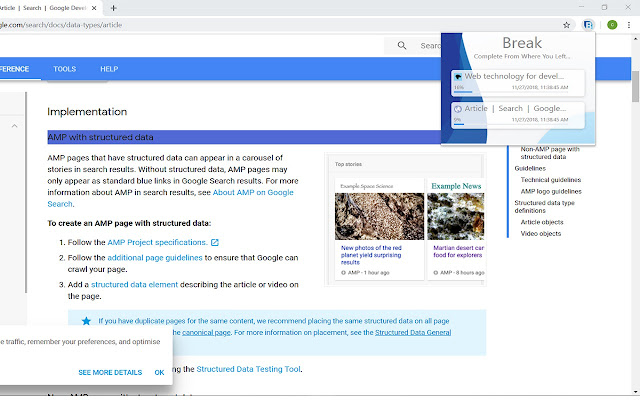Click the Implementation heading
Image resolution: width=640 pixels, height=400 pixels.
coord(87,112)
